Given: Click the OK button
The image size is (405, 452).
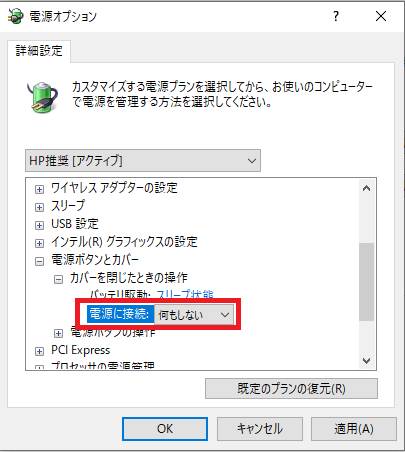Looking at the screenshot, I should click(165, 429).
